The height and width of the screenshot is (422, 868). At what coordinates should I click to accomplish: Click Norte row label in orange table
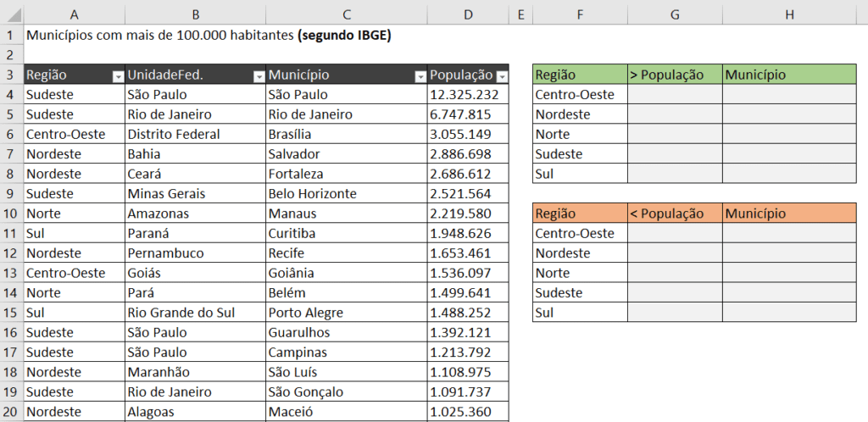580,273
